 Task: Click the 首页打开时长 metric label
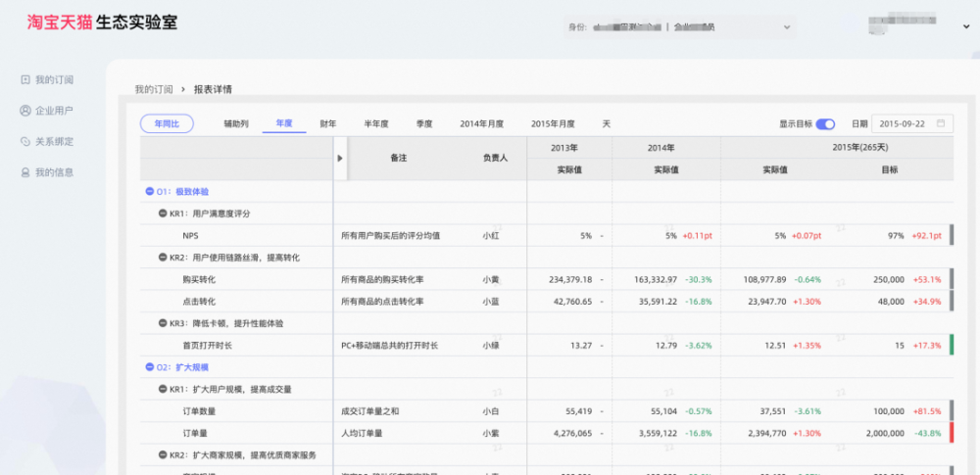click(208, 345)
